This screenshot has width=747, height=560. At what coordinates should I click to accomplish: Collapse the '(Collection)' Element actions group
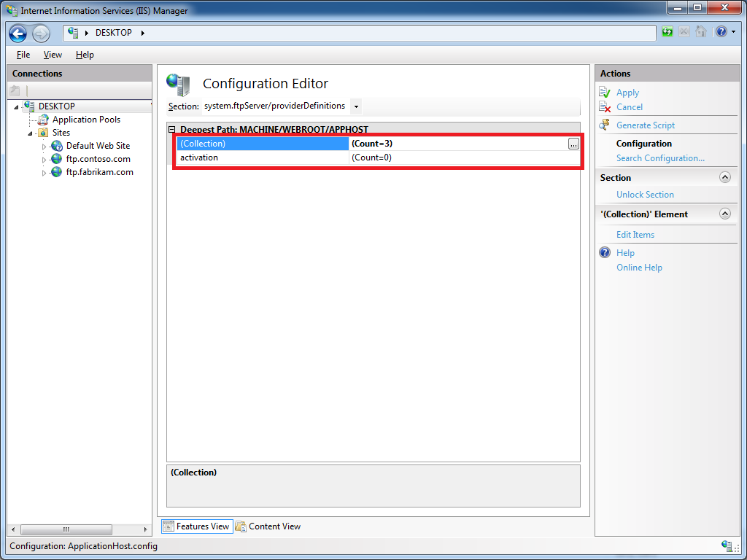[724, 214]
